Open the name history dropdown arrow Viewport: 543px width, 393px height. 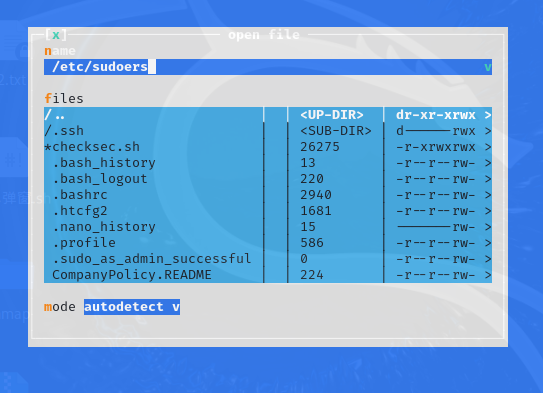[x=488, y=67]
